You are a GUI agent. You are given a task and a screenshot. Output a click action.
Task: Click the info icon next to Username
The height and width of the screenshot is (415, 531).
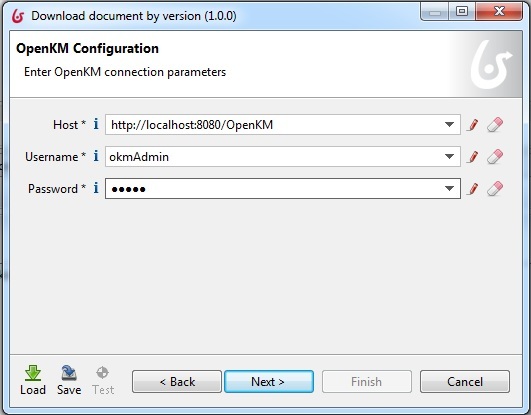tap(96, 156)
